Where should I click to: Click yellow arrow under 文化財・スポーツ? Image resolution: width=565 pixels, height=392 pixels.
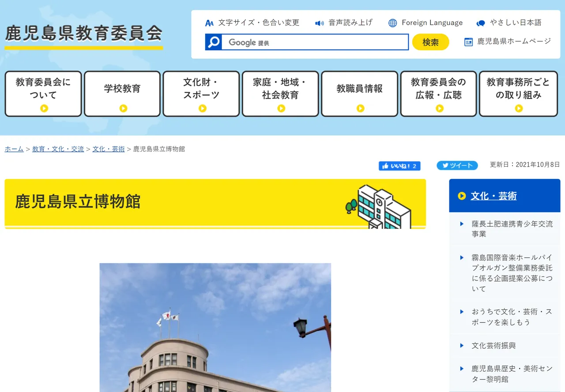[x=202, y=108]
